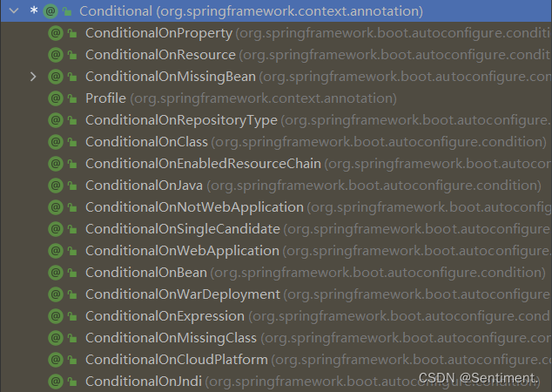
Task: Select the ConditionalOnJndi entry
Action: click(x=144, y=382)
